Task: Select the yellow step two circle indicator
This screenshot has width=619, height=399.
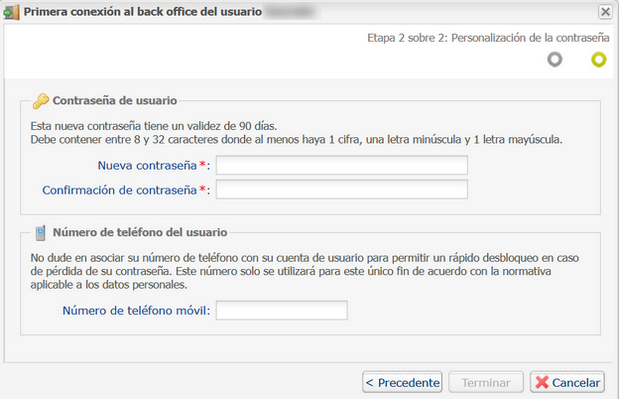Action: [598, 60]
